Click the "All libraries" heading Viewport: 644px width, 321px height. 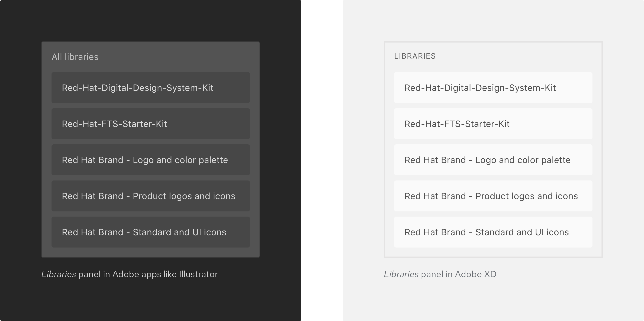tap(75, 57)
